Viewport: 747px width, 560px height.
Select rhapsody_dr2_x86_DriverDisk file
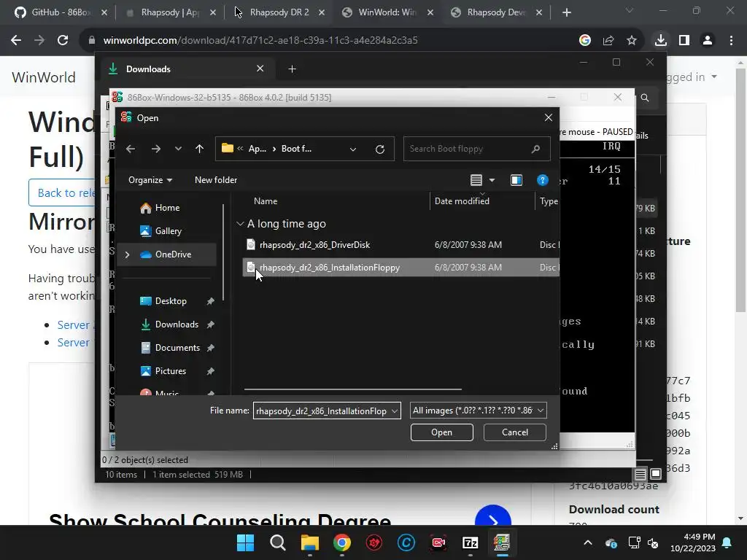(x=400, y=245)
